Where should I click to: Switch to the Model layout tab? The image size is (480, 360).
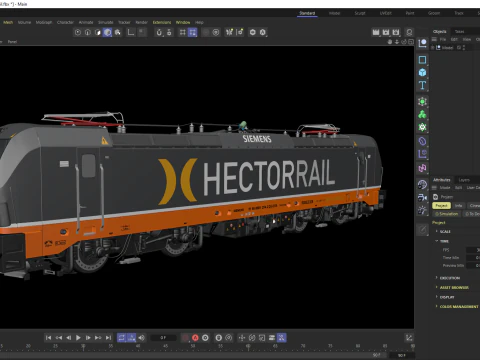tap(334, 13)
